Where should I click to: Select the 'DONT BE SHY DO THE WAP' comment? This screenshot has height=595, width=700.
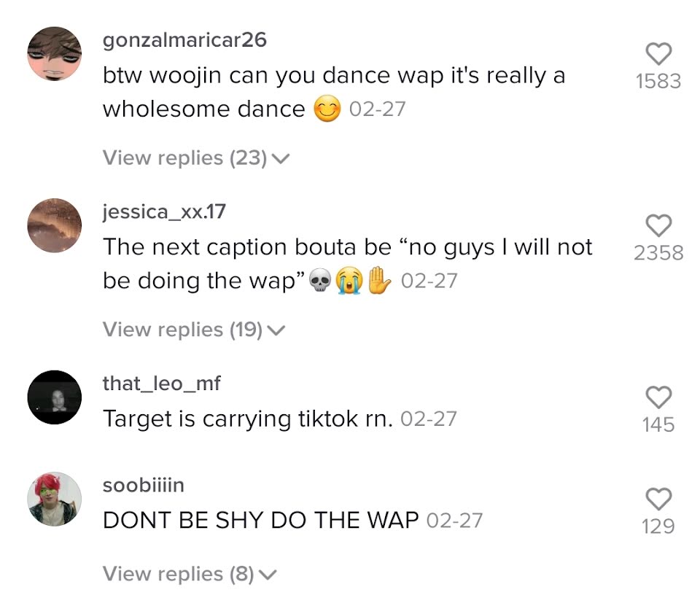coord(261,520)
